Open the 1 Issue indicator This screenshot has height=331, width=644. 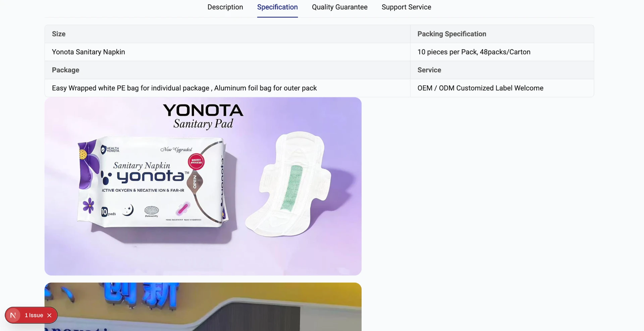pos(34,315)
